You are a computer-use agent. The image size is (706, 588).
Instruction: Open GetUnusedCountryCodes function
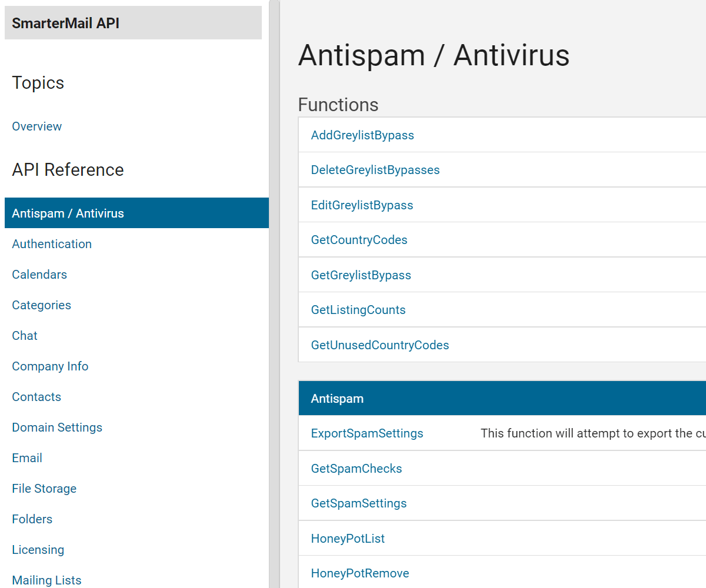[x=380, y=345]
